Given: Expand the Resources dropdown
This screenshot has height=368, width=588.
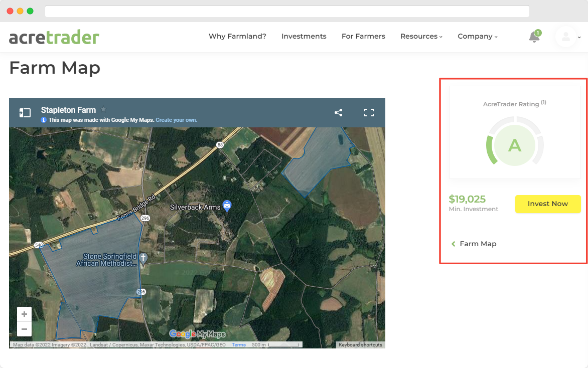Looking at the screenshot, I should (421, 36).
